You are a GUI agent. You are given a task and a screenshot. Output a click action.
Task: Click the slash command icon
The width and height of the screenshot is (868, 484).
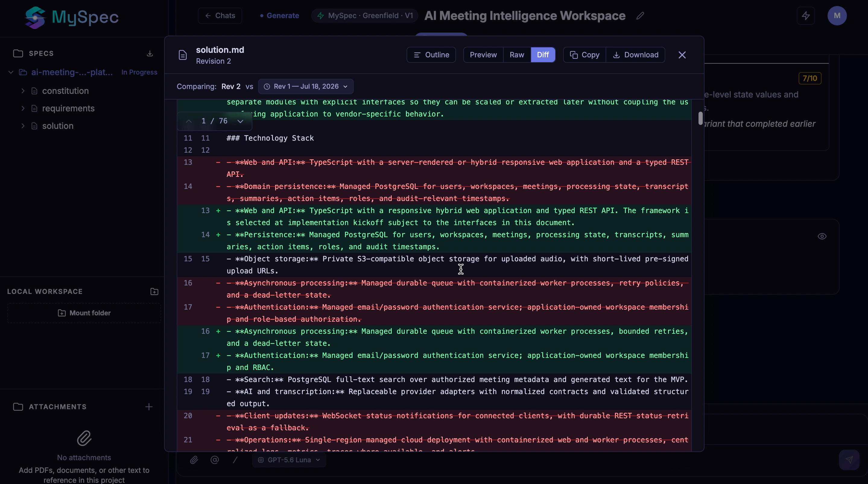point(235,460)
